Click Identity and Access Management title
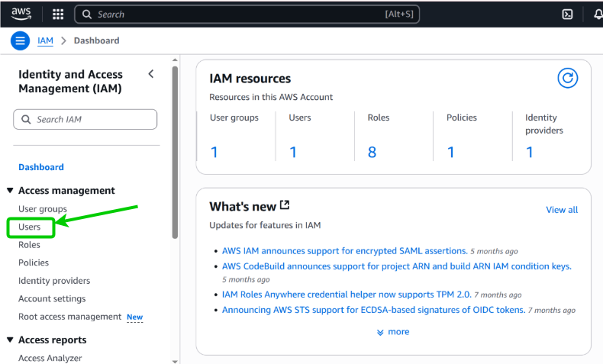 [x=70, y=81]
